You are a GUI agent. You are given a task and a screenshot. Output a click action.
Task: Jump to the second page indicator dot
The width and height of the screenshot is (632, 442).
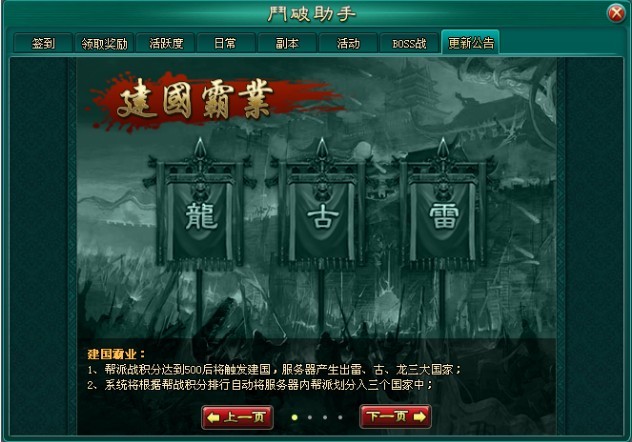tap(310, 417)
